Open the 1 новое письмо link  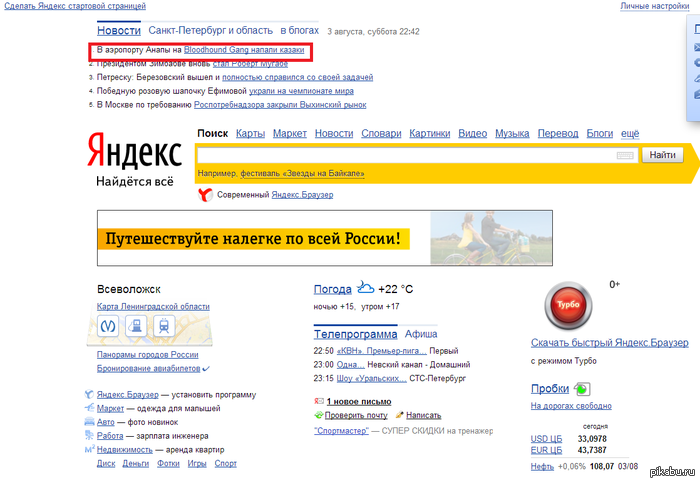[x=359, y=402]
